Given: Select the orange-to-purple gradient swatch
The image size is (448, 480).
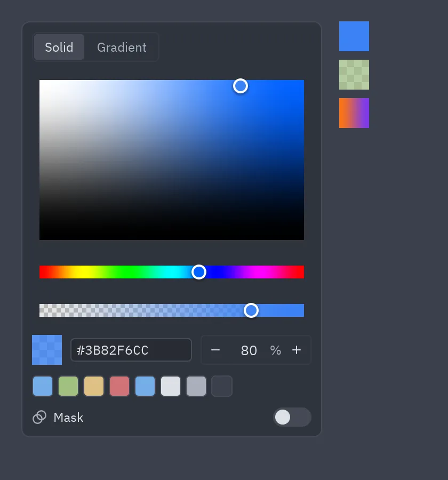Looking at the screenshot, I should tap(354, 113).
